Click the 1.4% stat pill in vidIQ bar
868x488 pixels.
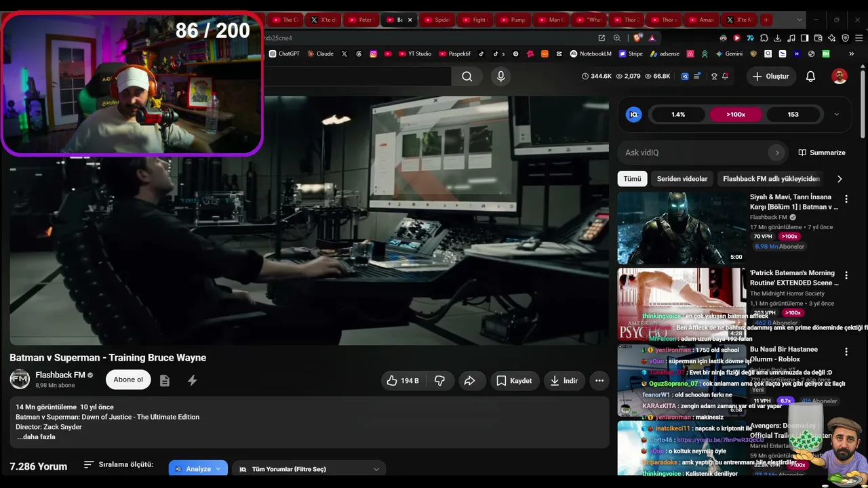(x=678, y=115)
